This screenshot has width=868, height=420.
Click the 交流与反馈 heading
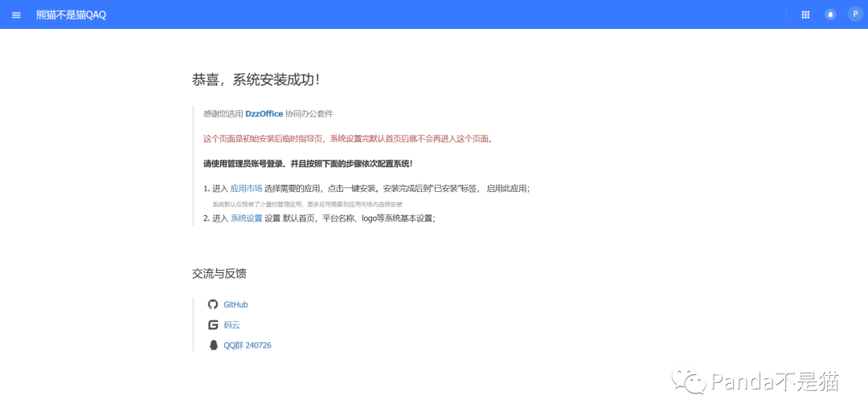coord(219,273)
